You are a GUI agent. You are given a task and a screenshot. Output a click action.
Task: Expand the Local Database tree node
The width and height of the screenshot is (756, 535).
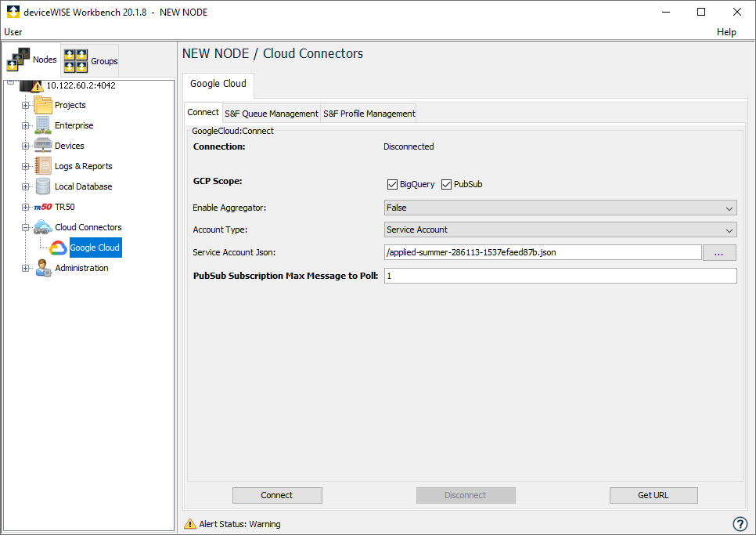[25, 186]
